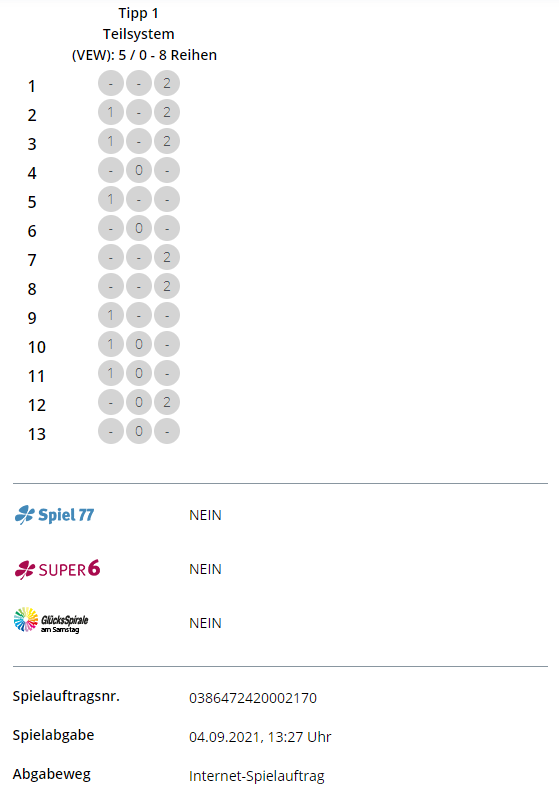Select circle 2 in row 12

coord(167,403)
